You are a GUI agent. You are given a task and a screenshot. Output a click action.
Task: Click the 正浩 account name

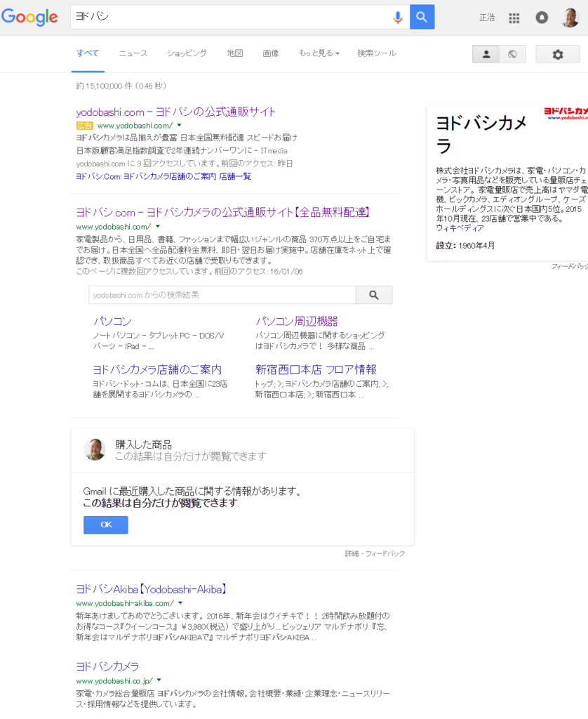(x=487, y=18)
